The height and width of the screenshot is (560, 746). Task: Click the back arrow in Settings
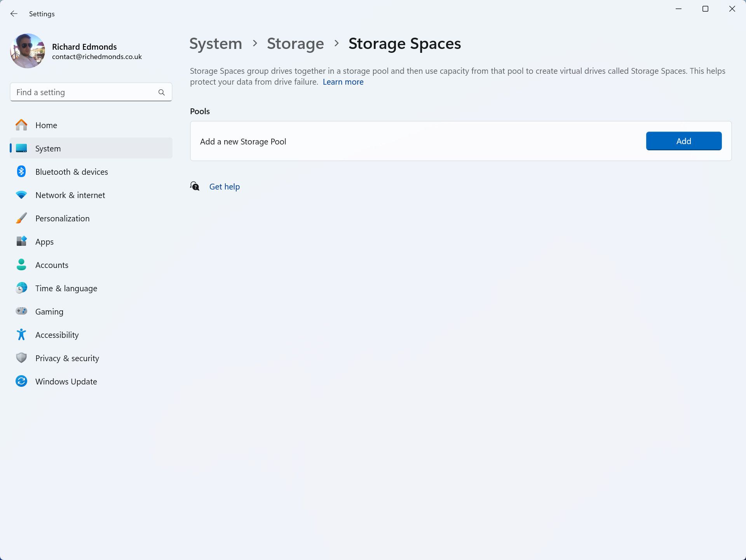click(14, 14)
